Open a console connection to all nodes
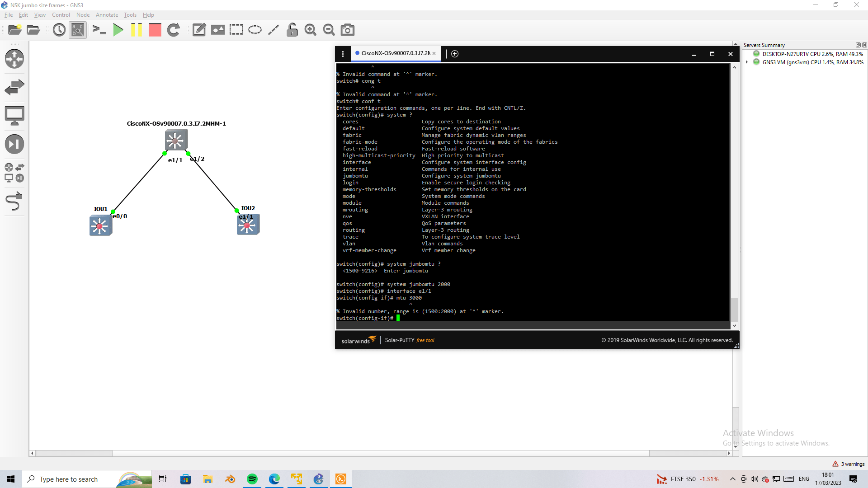The height and width of the screenshot is (488, 868). pyautogui.click(x=99, y=30)
